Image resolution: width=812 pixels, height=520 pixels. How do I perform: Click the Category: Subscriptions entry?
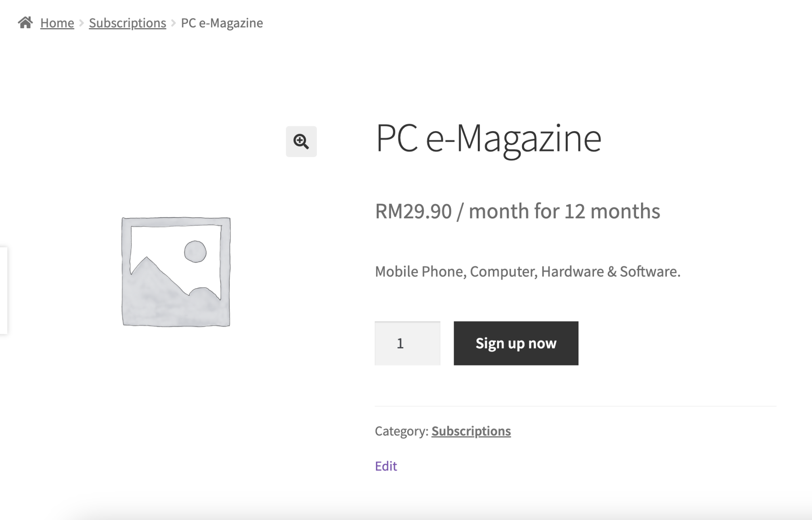[x=443, y=431]
